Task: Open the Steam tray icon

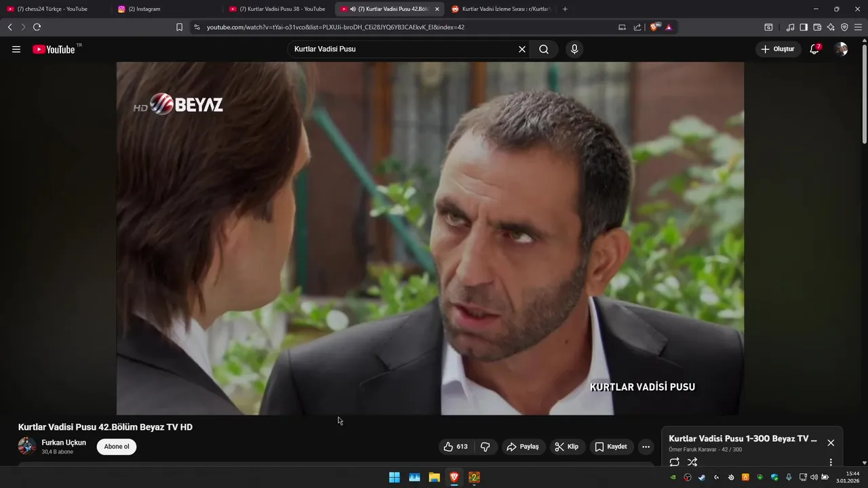Action: [702, 477]
